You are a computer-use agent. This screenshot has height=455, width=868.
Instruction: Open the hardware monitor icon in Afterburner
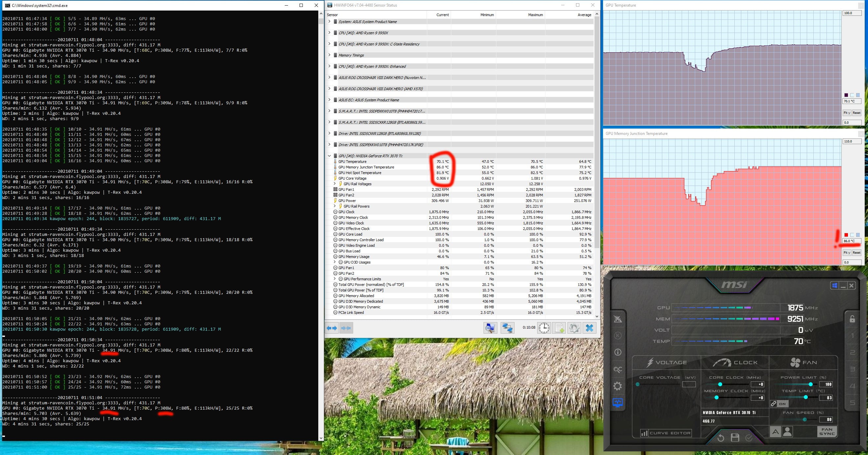618,402
